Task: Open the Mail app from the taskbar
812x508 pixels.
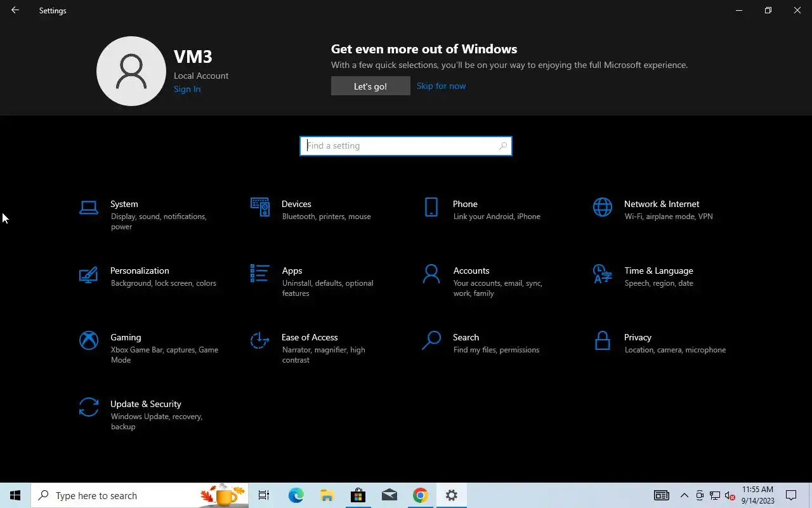Action: coord(389,495)
